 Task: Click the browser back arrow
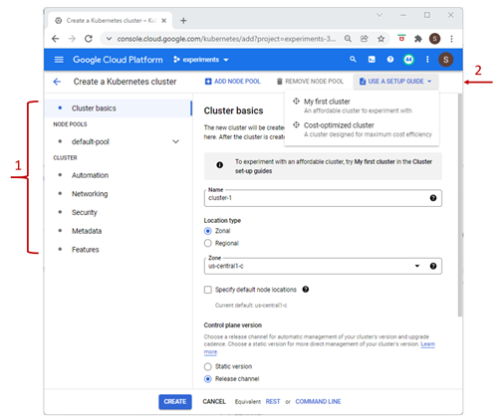coord(56,39)
